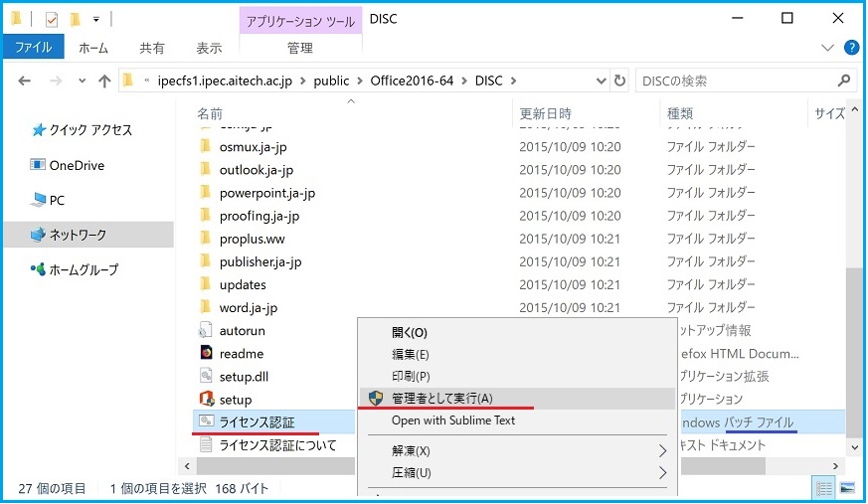Screen dimensions: 868x504
Task: Sort by the 更新日時 column header
Action: (x=545, y=114)
